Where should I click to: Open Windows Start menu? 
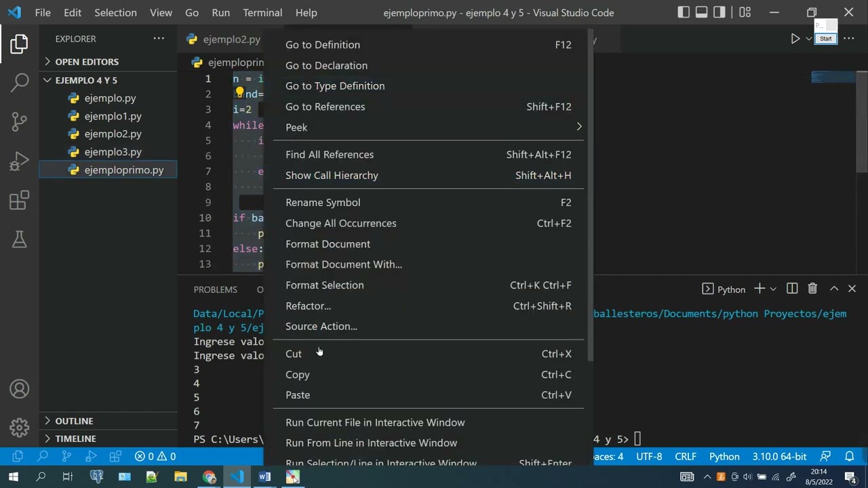tap(13, 477)
